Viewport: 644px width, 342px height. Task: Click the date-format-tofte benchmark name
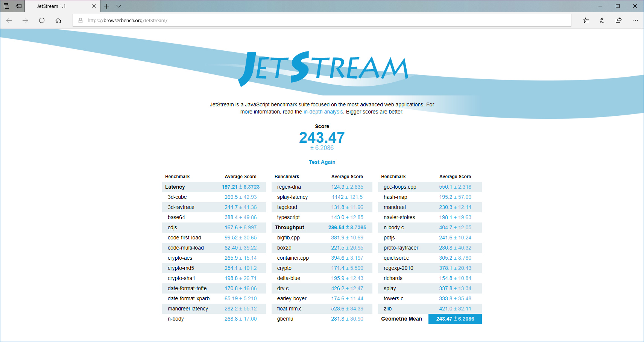[x=187, y=288]
